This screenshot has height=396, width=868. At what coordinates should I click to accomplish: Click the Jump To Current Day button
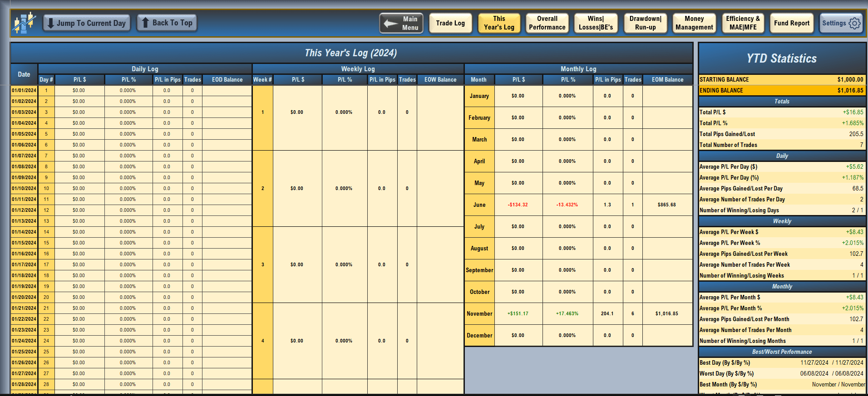click(87, 23)
